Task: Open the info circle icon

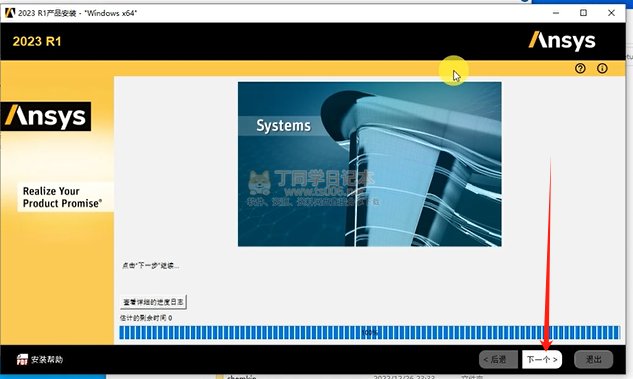Action: point(602,68)
